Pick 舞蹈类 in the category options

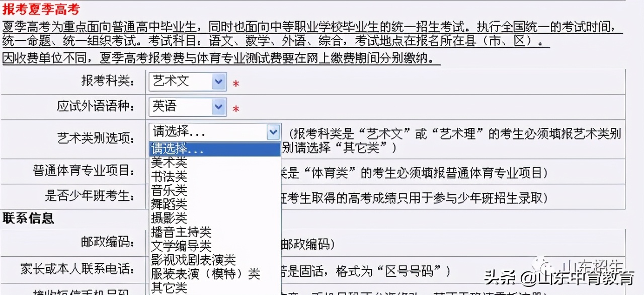166,203
